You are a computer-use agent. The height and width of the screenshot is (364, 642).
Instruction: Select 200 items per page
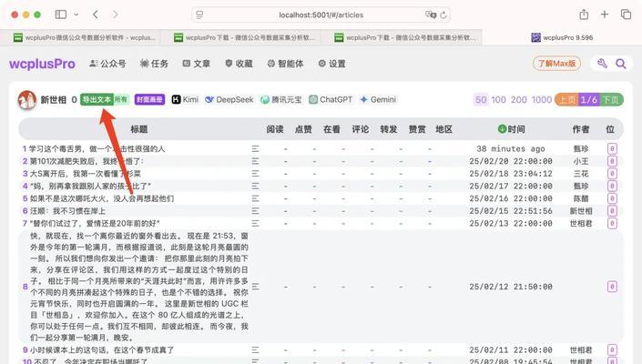(x=519, y=100)
